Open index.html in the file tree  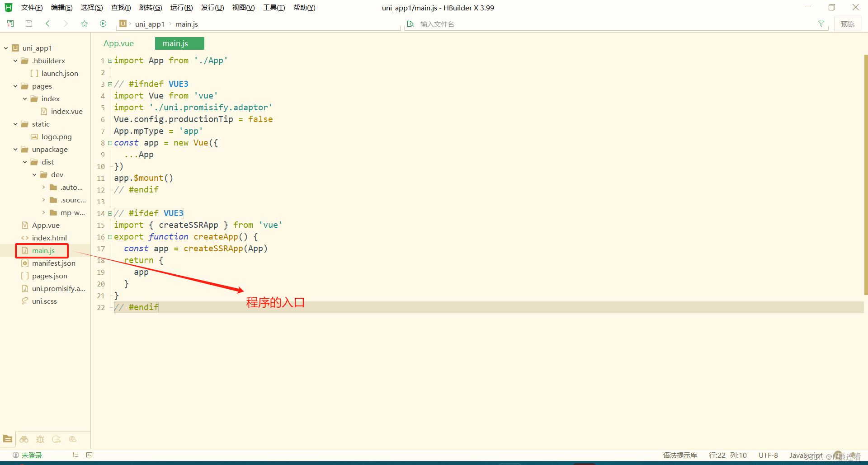click(x=49, y=238)
